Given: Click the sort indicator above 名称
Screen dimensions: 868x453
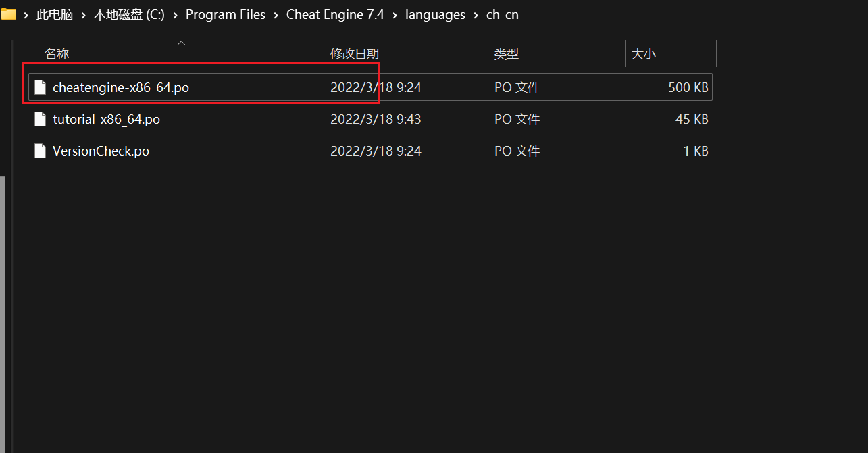Looking at the screenshot, I should [181, 42].
